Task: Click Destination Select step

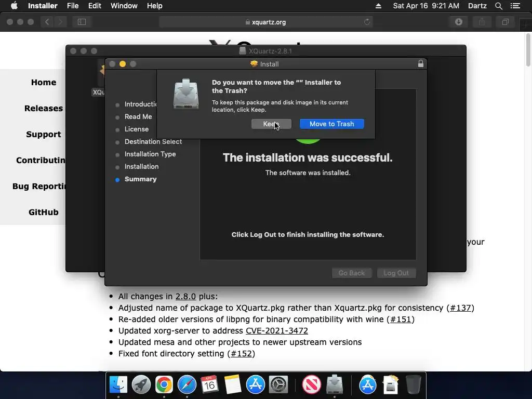Action: (x=153, y=142)
